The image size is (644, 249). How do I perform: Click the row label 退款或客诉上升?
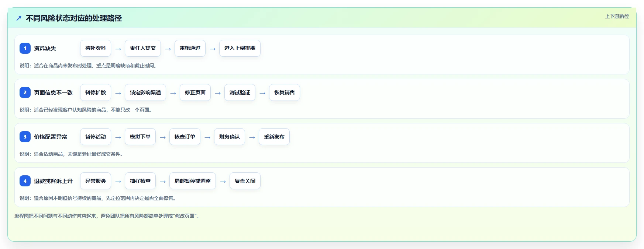[x=54, y=181]
